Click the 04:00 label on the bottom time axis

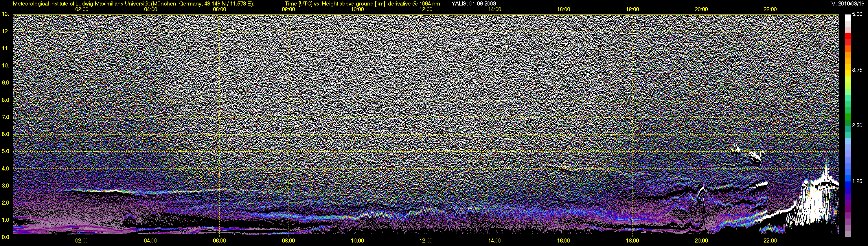click(x=151, y=241)
